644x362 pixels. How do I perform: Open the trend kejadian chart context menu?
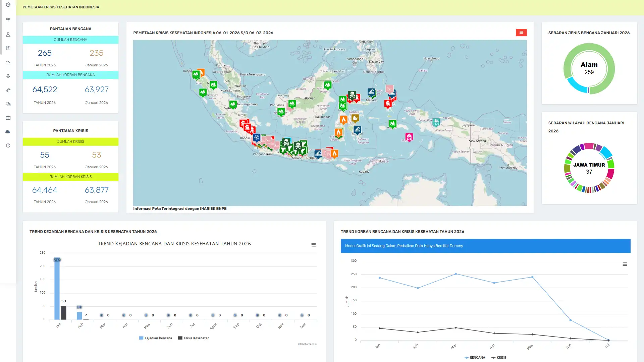313,245
